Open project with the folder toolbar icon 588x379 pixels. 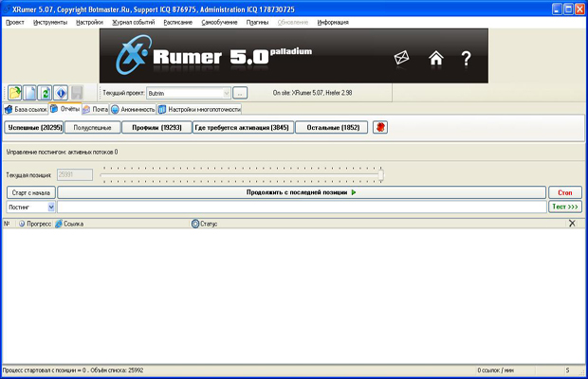pos(15,93)
